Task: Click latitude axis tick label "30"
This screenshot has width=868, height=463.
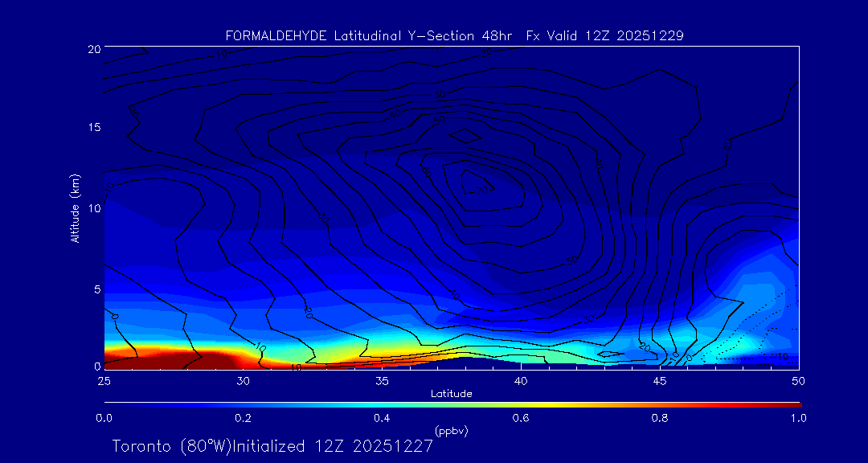Action: 243,380
